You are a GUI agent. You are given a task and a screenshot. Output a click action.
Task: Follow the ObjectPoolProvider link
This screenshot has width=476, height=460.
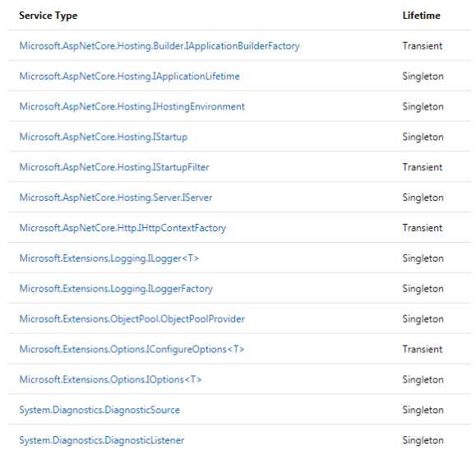132,319
